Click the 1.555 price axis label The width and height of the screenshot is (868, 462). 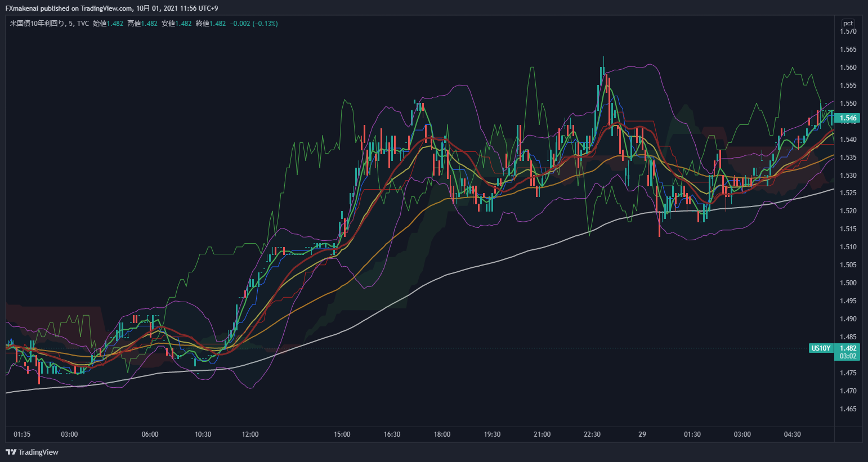(x=848, y=86)
